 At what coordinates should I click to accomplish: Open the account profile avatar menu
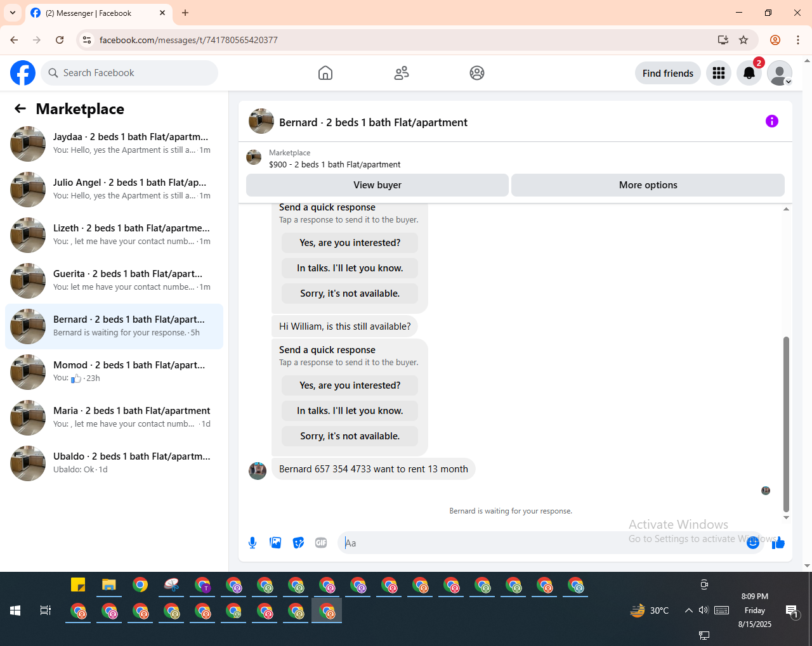coord(780,73)
